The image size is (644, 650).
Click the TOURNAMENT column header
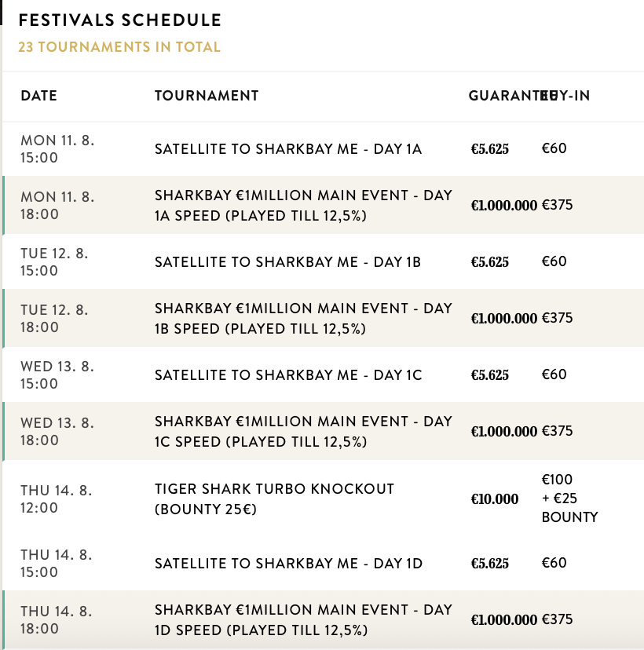pos(207,96)
